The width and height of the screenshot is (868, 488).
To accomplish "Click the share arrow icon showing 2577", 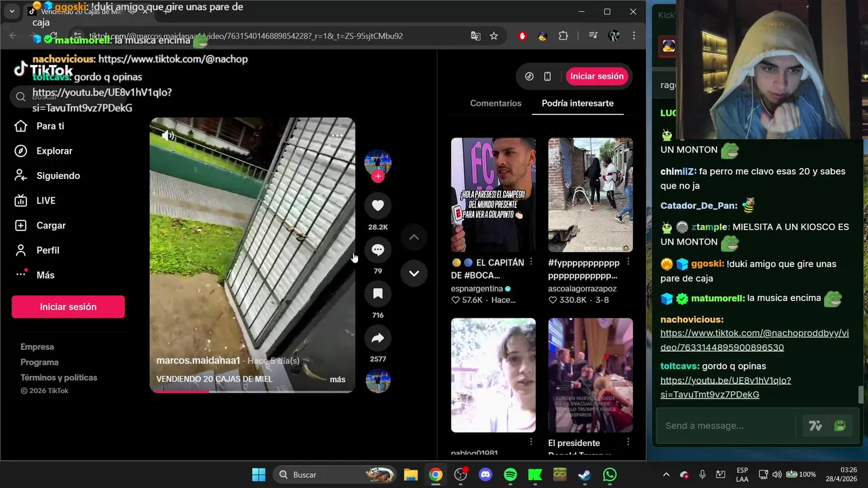I will point(378,338).
